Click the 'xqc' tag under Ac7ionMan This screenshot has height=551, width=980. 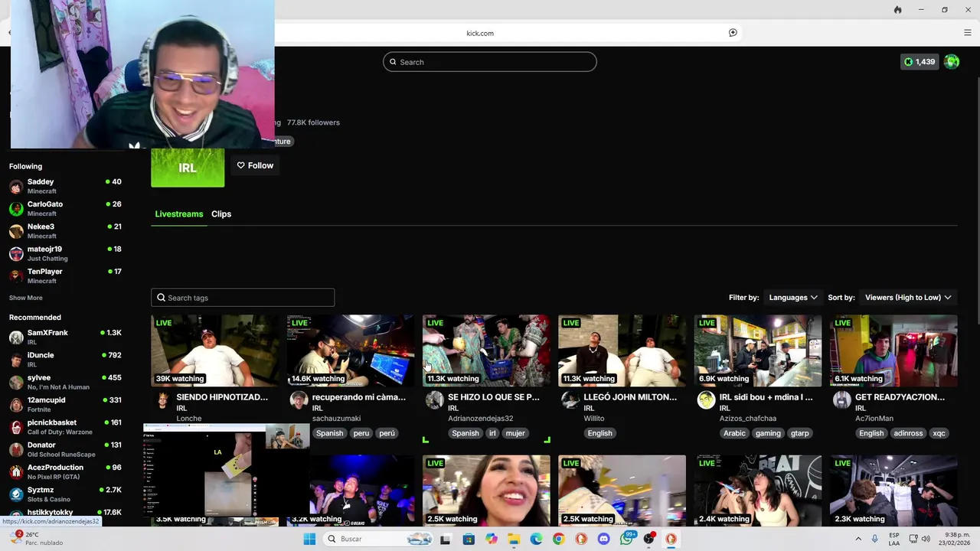(x=939, y=433)
